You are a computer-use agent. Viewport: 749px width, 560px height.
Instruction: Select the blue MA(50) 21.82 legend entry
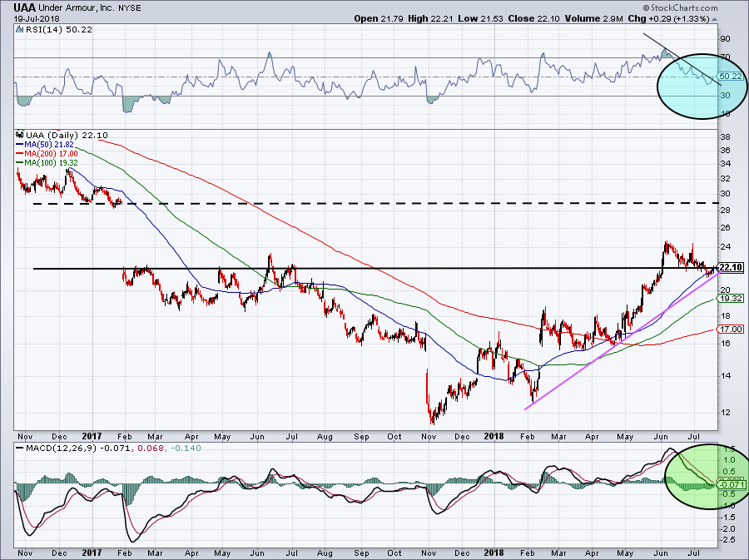point(48,145)
